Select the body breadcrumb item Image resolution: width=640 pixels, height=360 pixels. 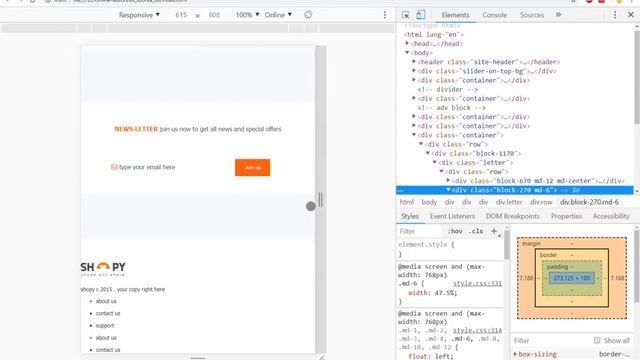[x=429, y=202]
